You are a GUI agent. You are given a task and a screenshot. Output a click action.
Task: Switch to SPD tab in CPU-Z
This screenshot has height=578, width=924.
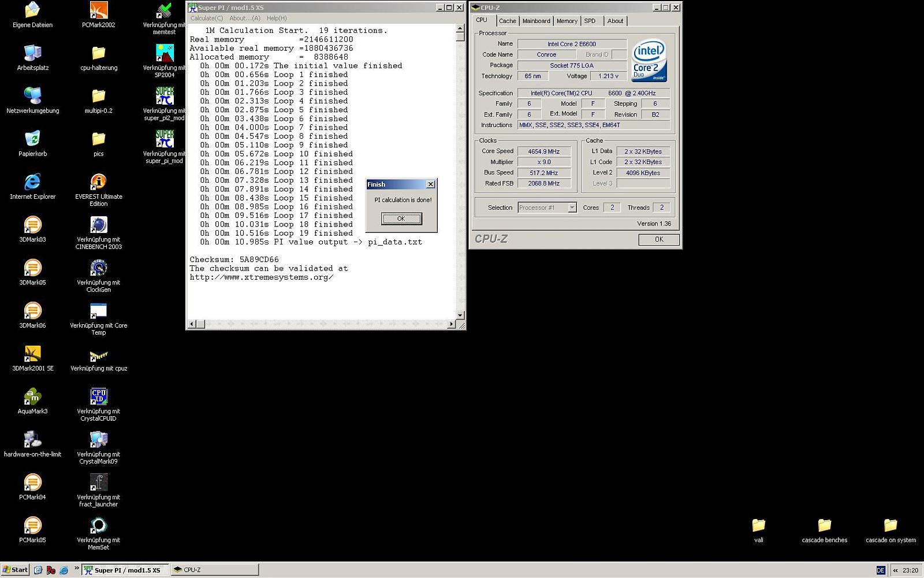590,21
